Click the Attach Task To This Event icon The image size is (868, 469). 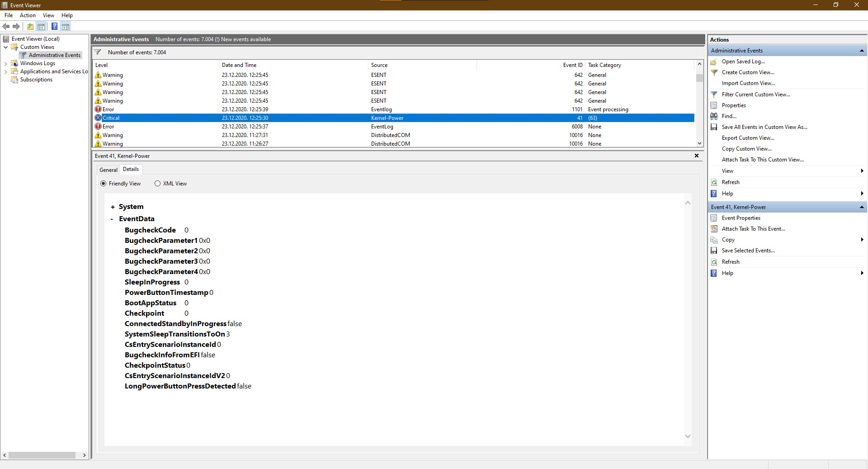tap(714, 229)
